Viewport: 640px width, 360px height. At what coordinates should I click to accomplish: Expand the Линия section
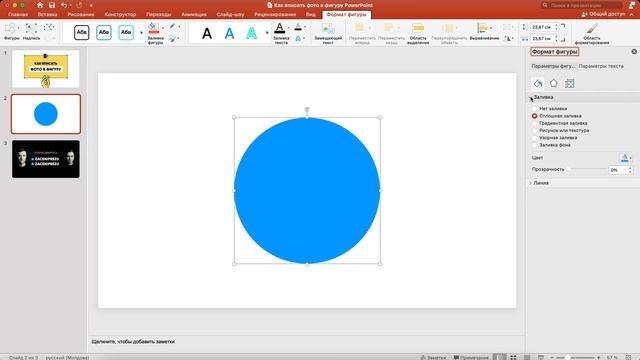pyautogui.click(x=531, y=183)
